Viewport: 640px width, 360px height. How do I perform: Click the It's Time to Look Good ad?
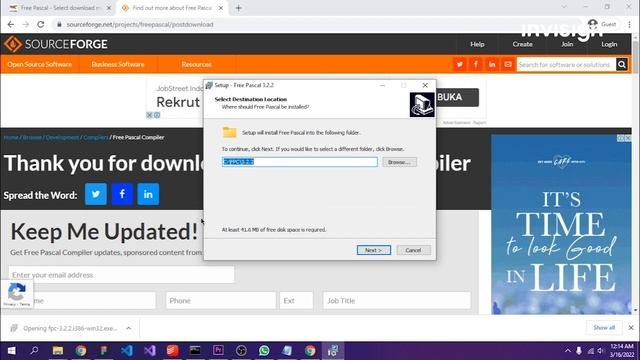(x=561, y=224)
